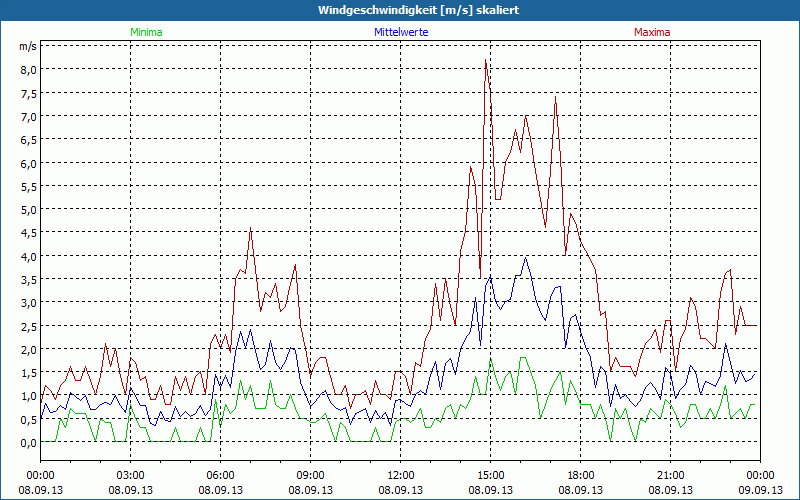Click the chart title 'Windgeschwindigkeit [m/s] skaliert'

pyautogui.click(x=418, y=10)
